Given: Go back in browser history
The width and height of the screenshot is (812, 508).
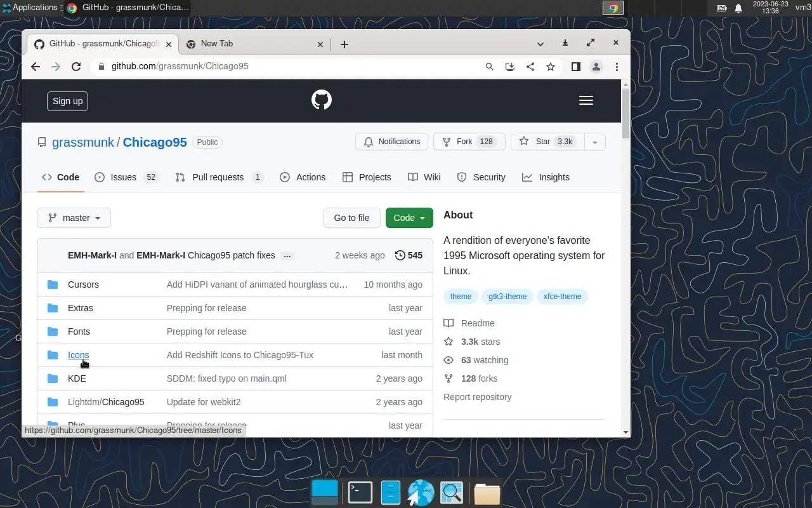Looking at the screenshot, I should 36,67.
